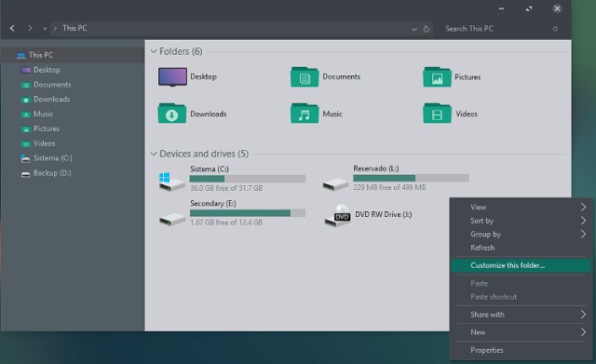Open the Documents folder icon
Image resolution: width=596 pixels, height=364 pixels.
[x=305, y=76]
